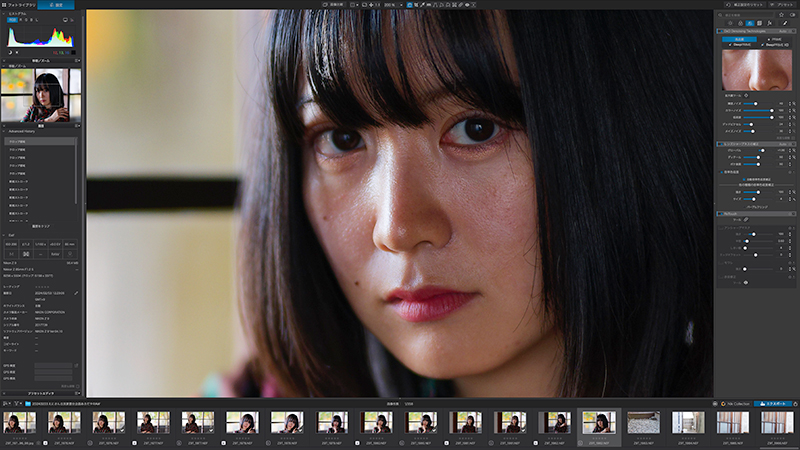Open the Light corrections tab icon
The height and width of the screenshot is (450, 800).
click(731, 23)
